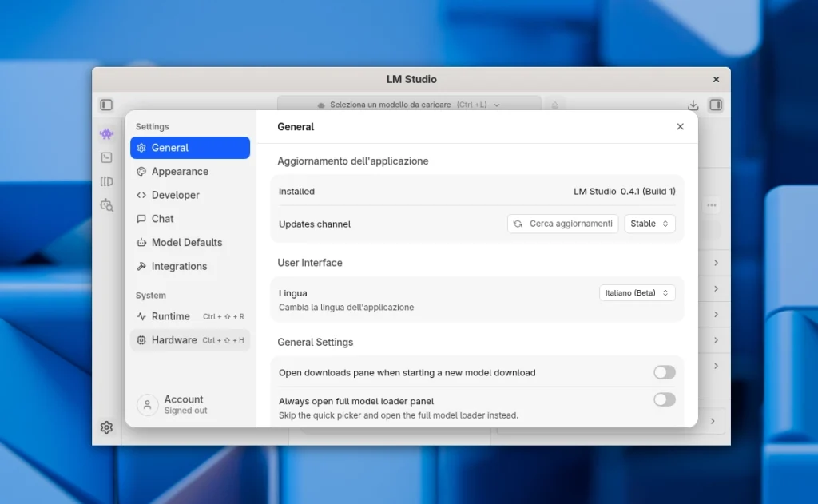Open the Stable updates channel dropdown

tap(649, 224)
